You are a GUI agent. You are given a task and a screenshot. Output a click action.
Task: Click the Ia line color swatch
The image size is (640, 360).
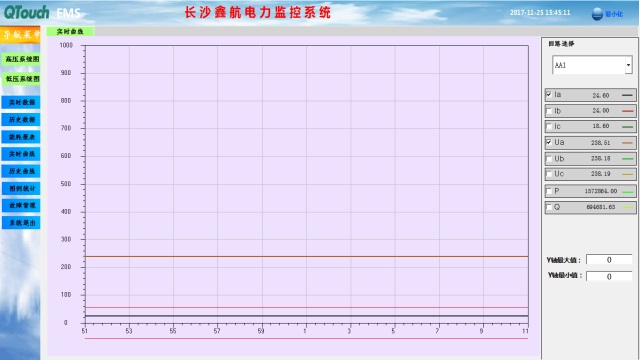pos(627,95)
